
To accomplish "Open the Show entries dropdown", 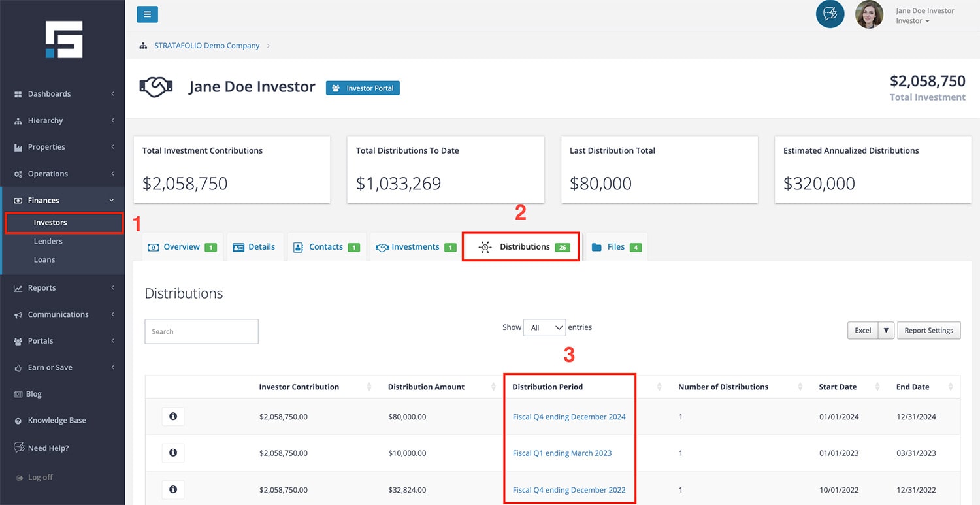I will 544,328.
